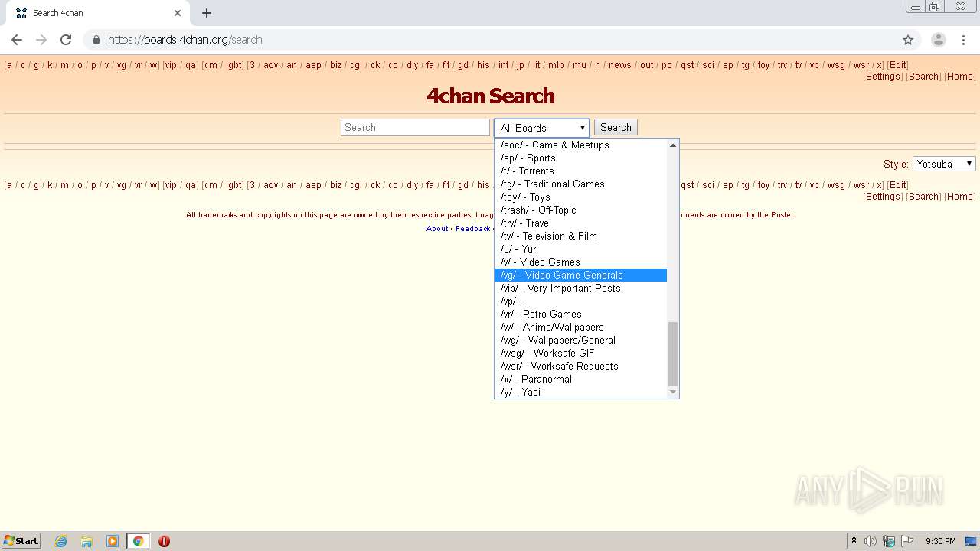980x551 pixels.
Task: Click the Search button
Action: pyautogui.click(x=616, y=128)
